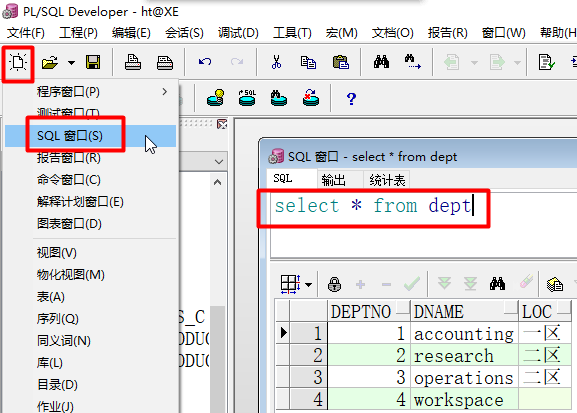Click the grayed Navigate forward page icon
Viewport: 577px width, 413px height.
tap(497, 62)
